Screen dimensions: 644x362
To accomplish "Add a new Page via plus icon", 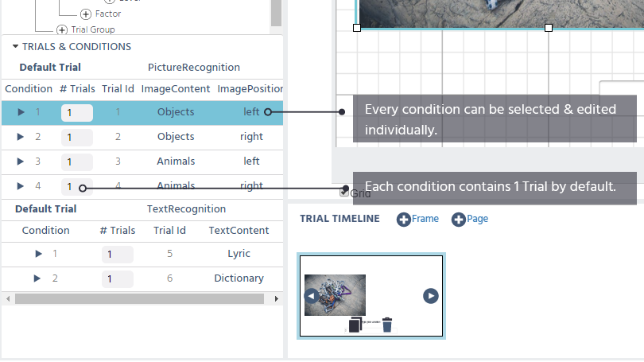I will 459,220.
